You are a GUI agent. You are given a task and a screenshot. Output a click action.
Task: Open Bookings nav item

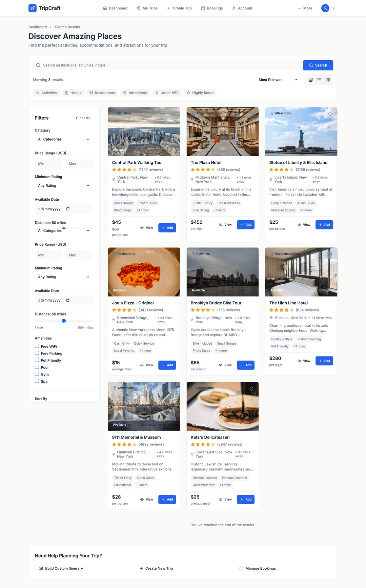212,8
